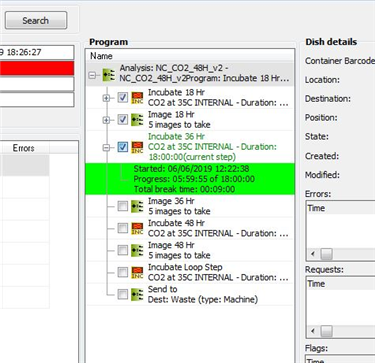Image resolution: width=375 pixels, height=363 pixels.
Task: Click the Search button
Action: [x=36, y=20]
